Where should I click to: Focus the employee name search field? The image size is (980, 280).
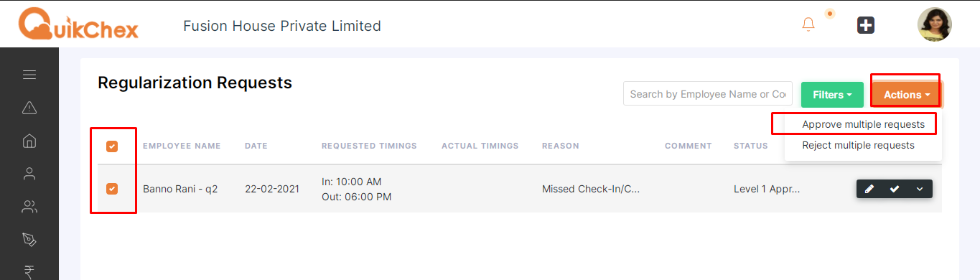point(708,94)
